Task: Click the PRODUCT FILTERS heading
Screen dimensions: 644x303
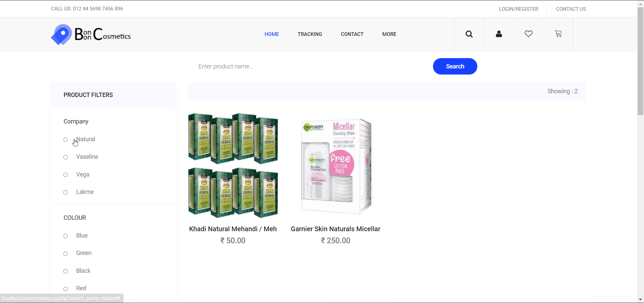Action: (x=88, y=95)
